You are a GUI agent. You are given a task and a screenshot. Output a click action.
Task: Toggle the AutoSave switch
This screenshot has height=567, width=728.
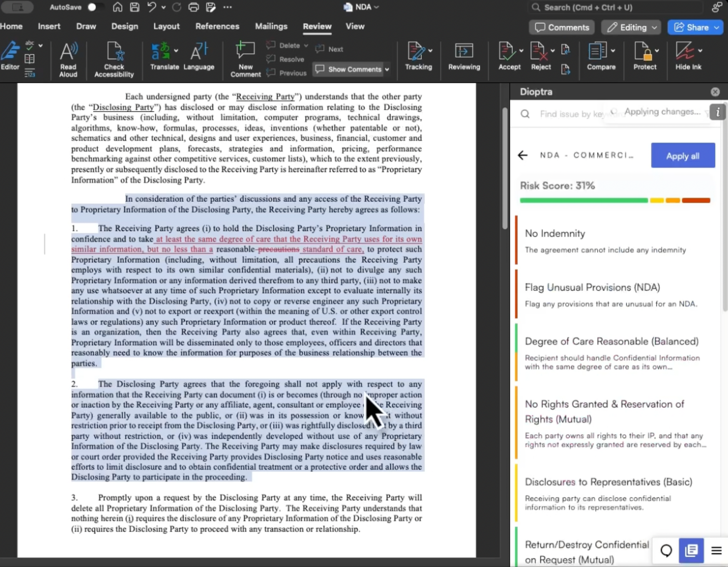[x=93, y=7]
